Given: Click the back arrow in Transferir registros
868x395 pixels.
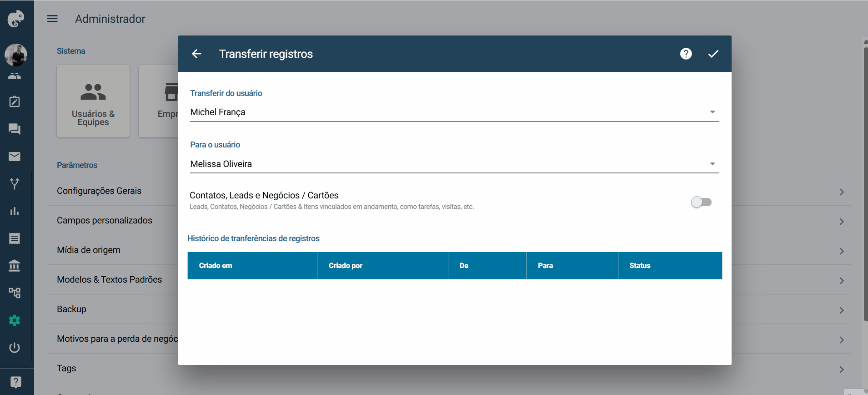Looking at the screenshot, I should (196, 54).
